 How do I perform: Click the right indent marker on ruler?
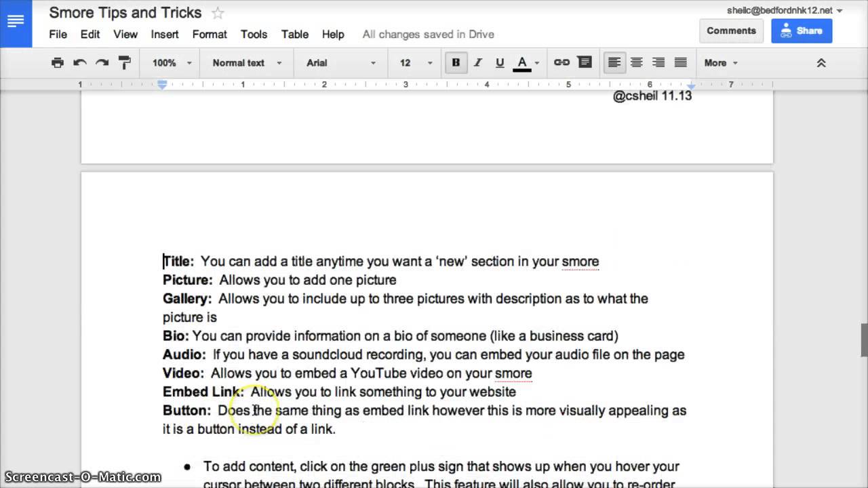[x=691, y=86]
